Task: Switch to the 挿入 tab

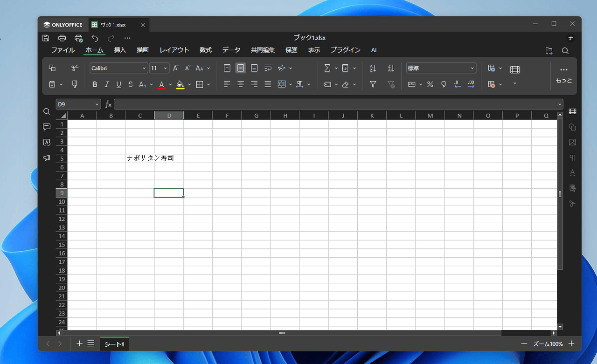Action: click(x=120, y=50)
